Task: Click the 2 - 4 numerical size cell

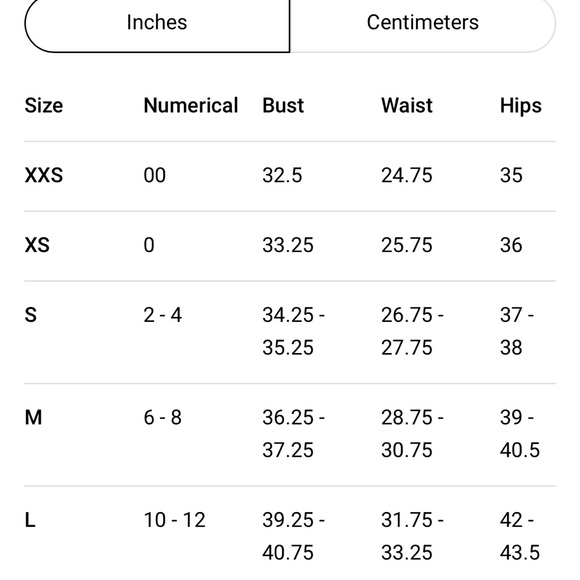Action: 163,315
